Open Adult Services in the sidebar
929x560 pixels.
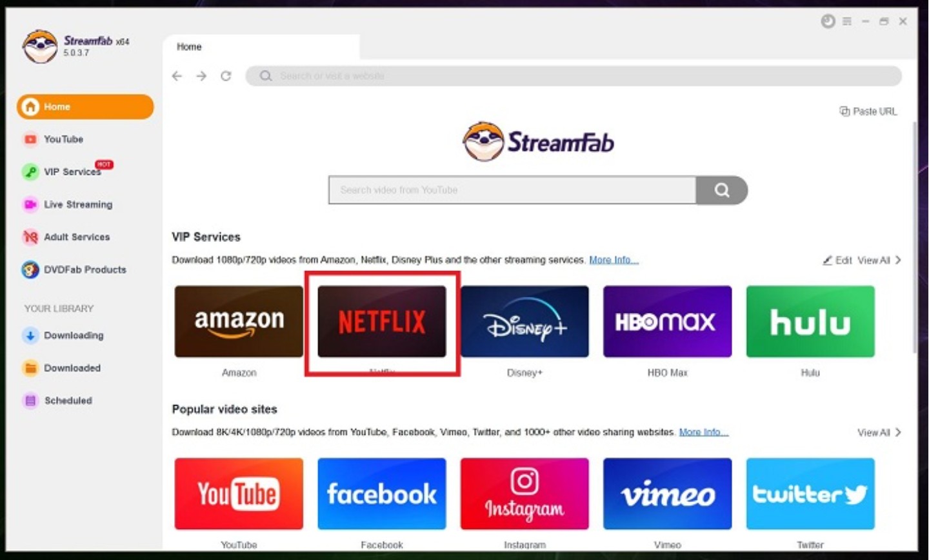77,237
